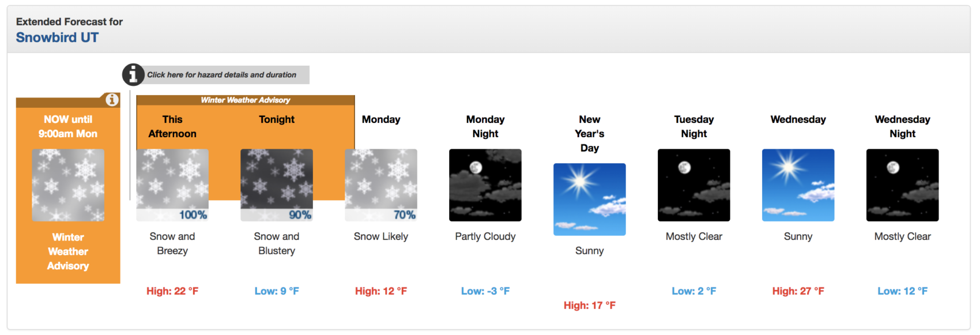Select the This Afternoon snow icon
The height and width of the screenshot is (335, 980).
pyautogui.click(x=172, y=185)
